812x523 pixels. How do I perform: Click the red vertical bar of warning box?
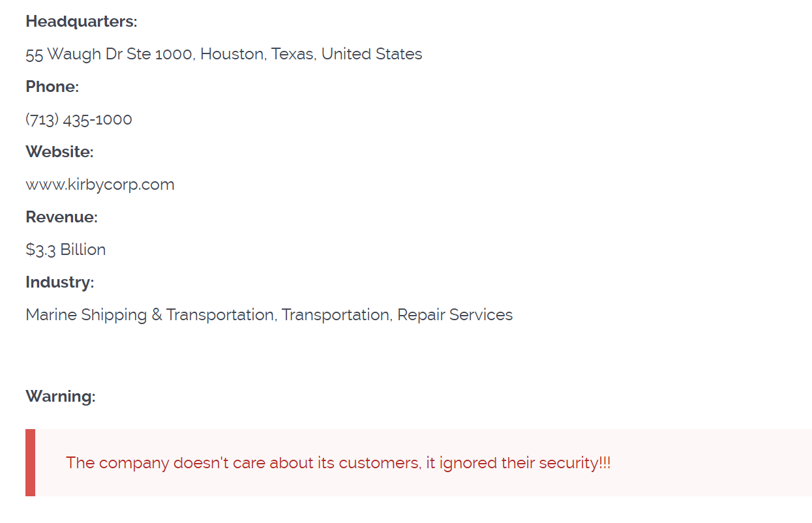pyautogui.click(x=30, y=462)
